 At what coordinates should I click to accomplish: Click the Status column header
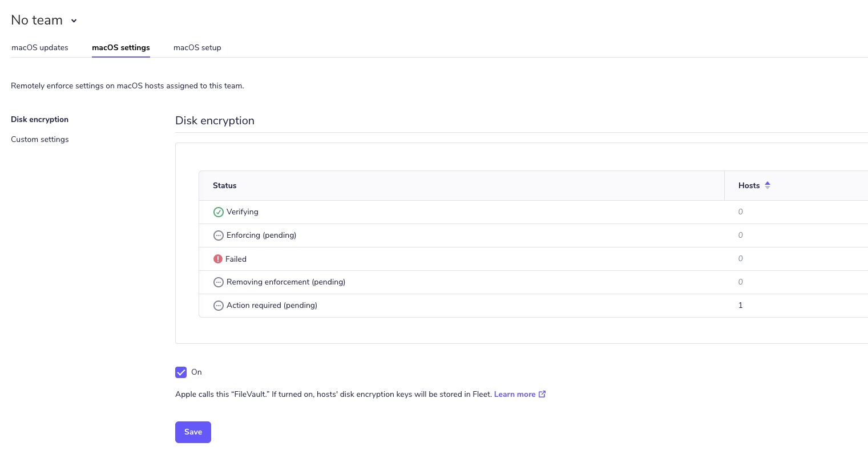click(x=224, y=185)
